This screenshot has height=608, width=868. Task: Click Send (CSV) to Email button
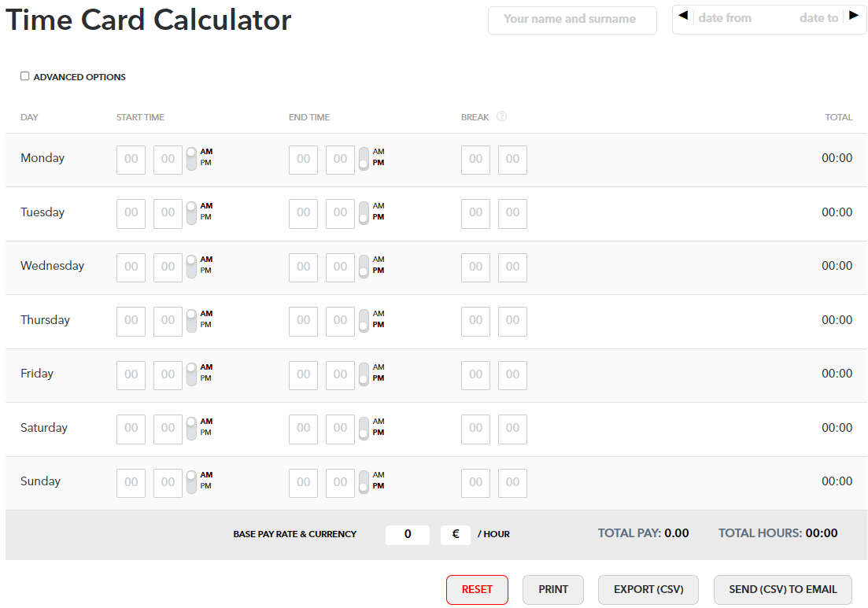[782, 589]
